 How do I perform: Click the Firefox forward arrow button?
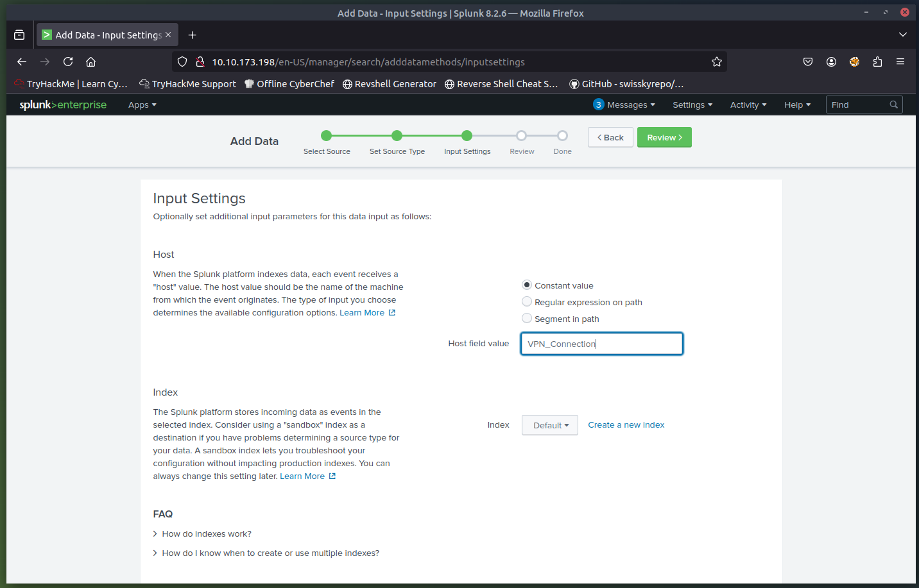tap(45, 62)
